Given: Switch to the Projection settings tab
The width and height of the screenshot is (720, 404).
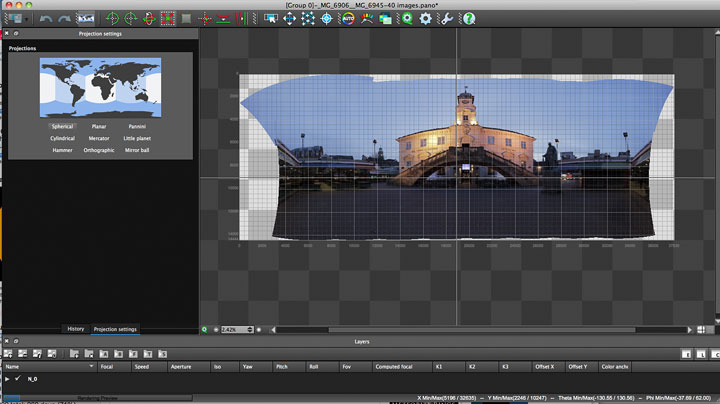Looking at the screenshot, I should tap(115, 329).
